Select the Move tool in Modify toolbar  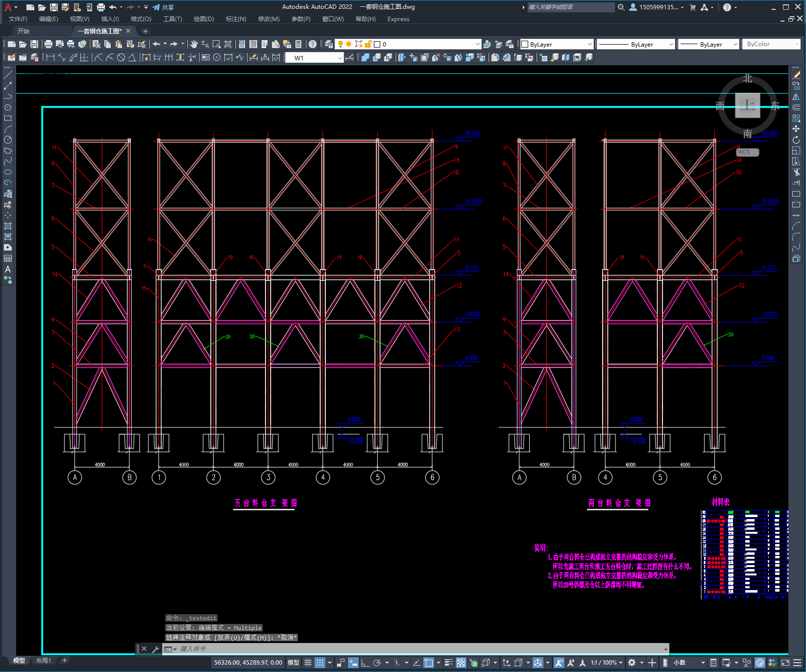[x=796, y=129]
